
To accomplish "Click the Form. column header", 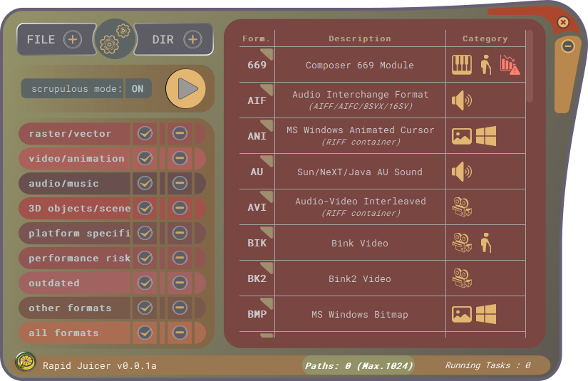I will (x=256, y=38).
